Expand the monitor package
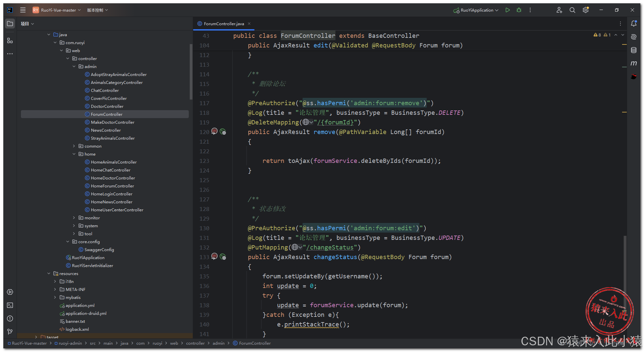The height and width of the screenshot is (352, 644). (x=74, y=218)
